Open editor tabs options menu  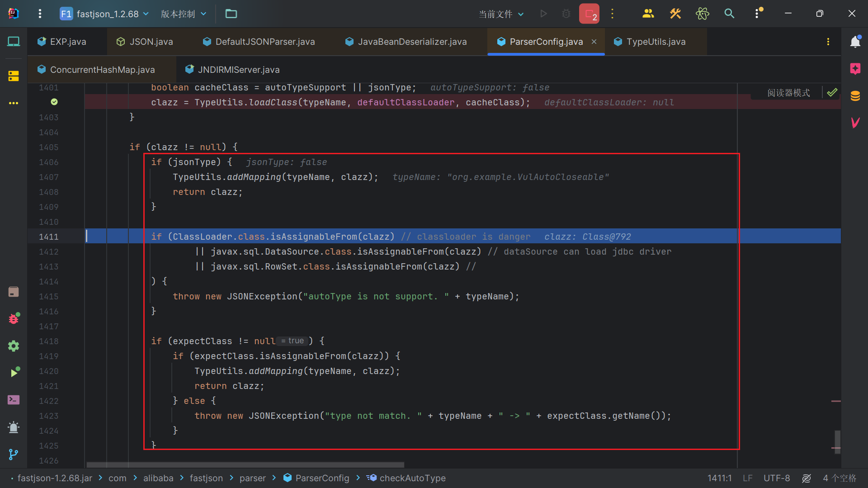[828, 42]
